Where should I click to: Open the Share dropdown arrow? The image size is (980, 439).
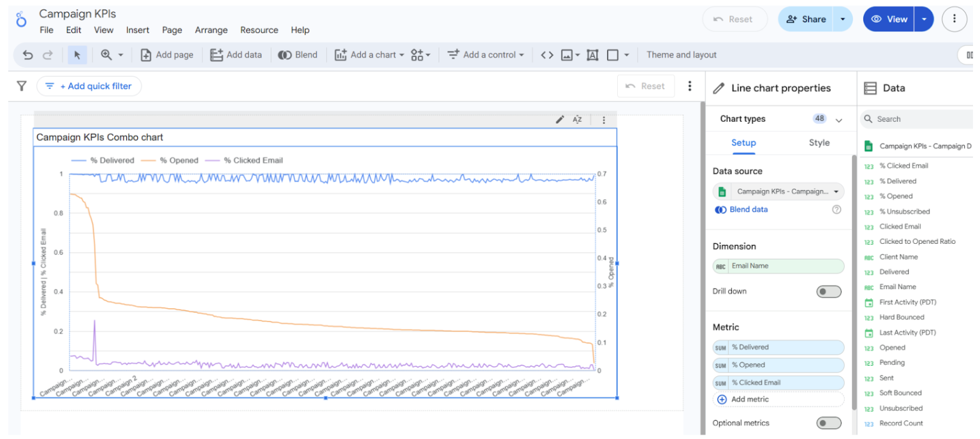pyautogui.click(x=842, y=19)
